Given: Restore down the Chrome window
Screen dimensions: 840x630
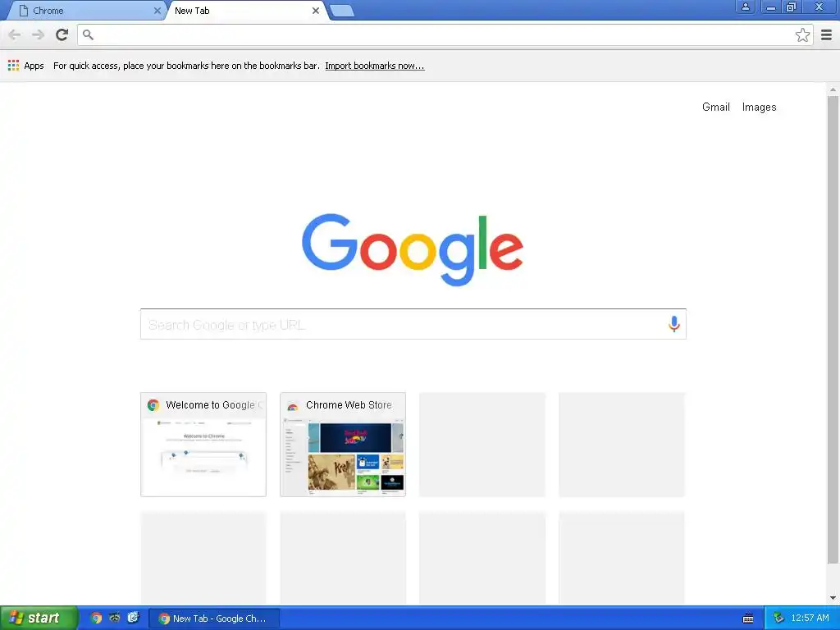Looking at the screenshot, I should point(791,7).
